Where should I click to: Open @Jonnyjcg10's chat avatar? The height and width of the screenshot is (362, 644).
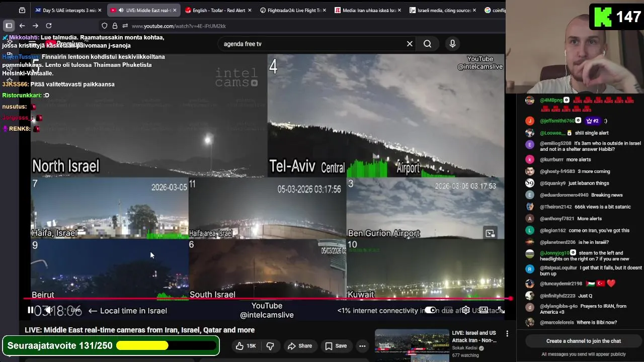(x=530, y=254)
